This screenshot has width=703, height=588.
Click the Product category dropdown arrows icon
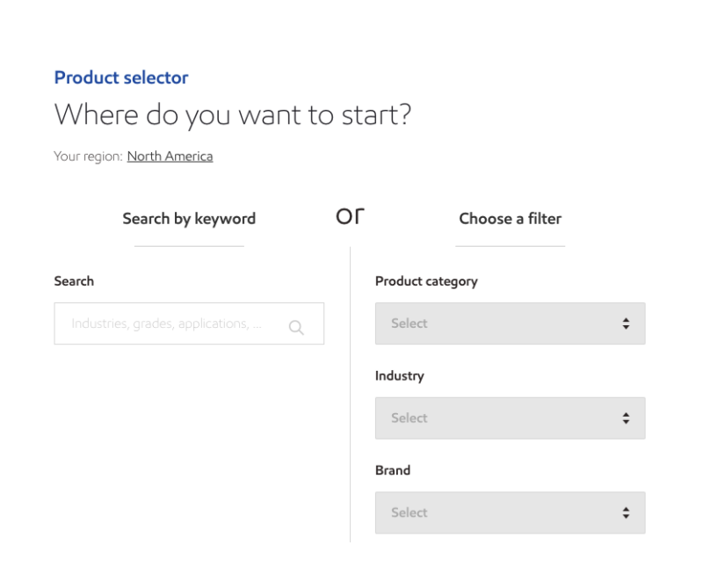point(626,323)
